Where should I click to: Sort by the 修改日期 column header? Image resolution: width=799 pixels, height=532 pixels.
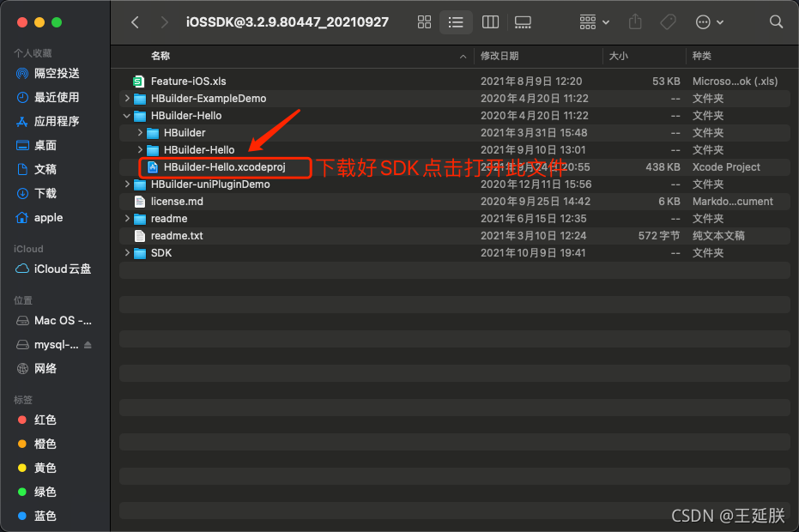tap(499, 56)
